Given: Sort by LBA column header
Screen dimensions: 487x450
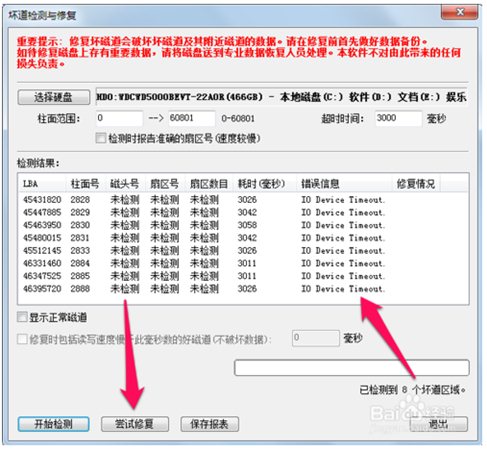Looking at the screenshot, I should [x=42, y=184].
